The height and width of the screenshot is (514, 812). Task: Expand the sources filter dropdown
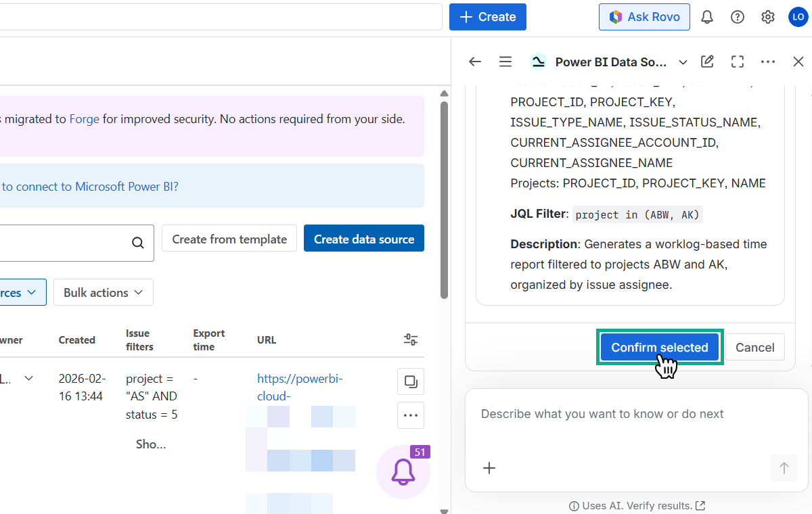coord(23,292)
